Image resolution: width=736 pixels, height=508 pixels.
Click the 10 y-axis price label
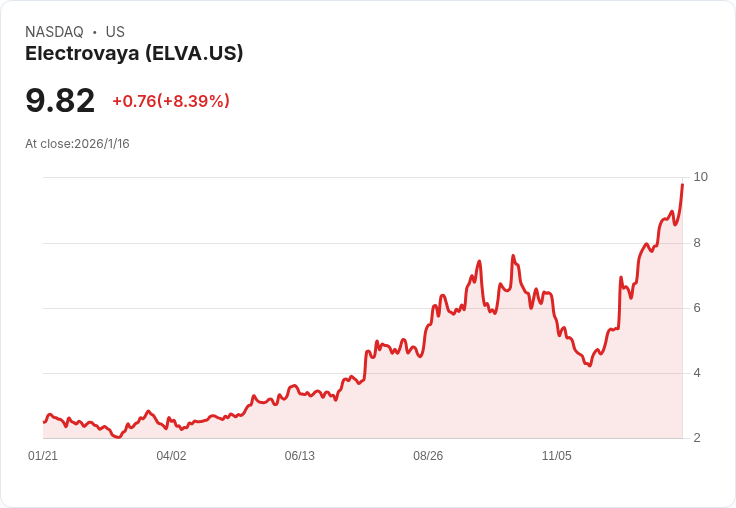coord(700,177)
